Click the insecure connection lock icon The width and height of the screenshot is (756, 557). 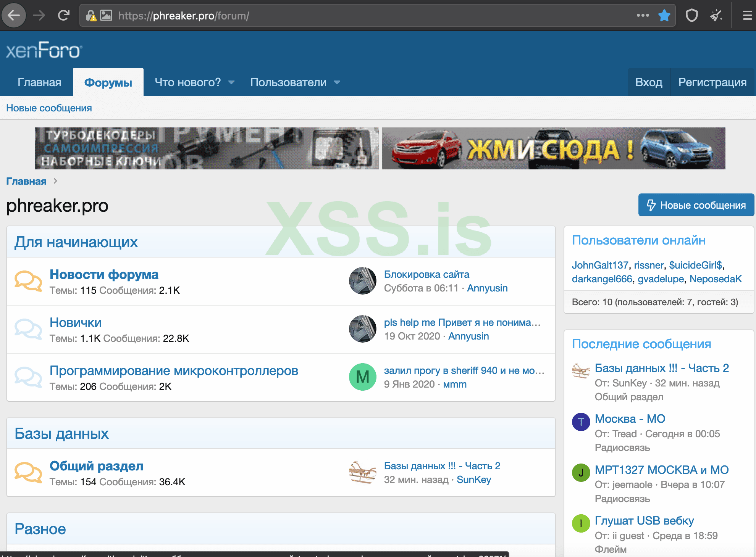(x=91, y=16)
